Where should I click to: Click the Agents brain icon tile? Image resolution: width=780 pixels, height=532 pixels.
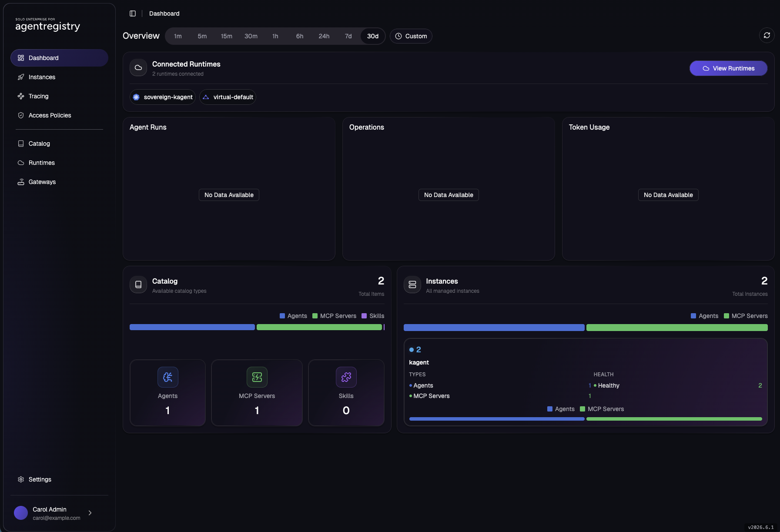[167, 377]
